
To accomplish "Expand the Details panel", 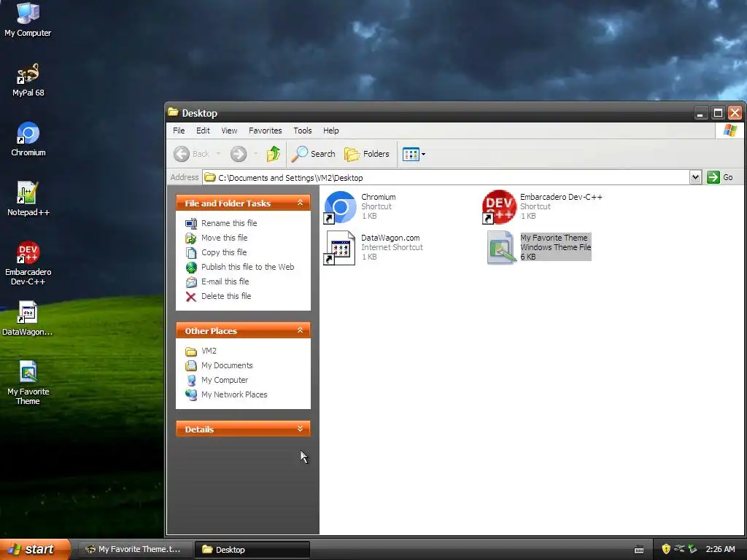I will coord(300,429).
